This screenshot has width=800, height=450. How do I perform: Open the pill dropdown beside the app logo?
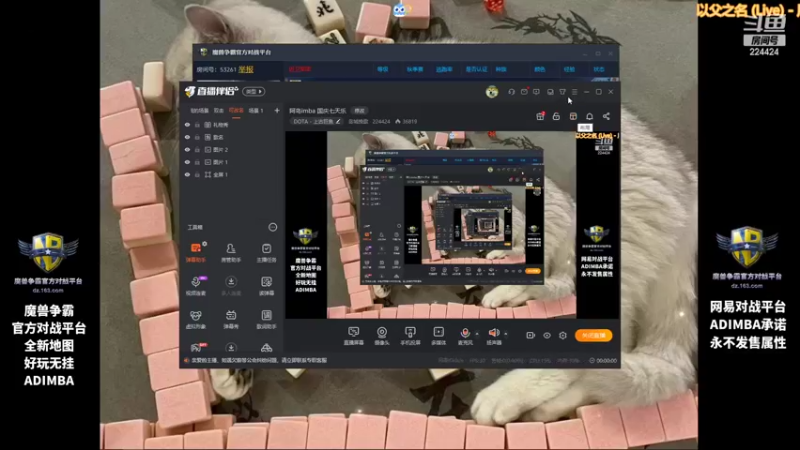click(x=254, y=91)
